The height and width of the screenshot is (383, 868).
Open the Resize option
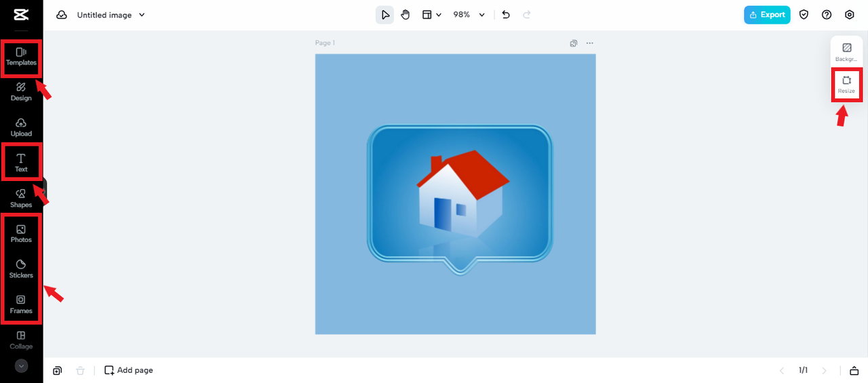coord(846,85)
